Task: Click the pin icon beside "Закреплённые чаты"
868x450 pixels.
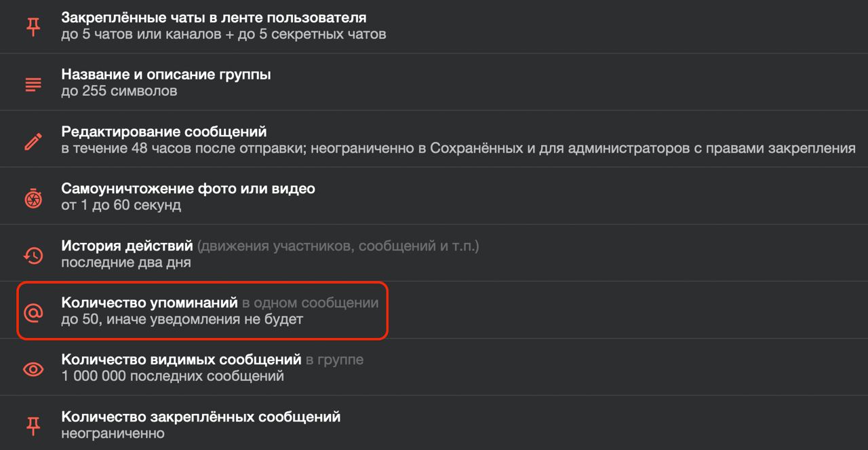Action: 33,26
